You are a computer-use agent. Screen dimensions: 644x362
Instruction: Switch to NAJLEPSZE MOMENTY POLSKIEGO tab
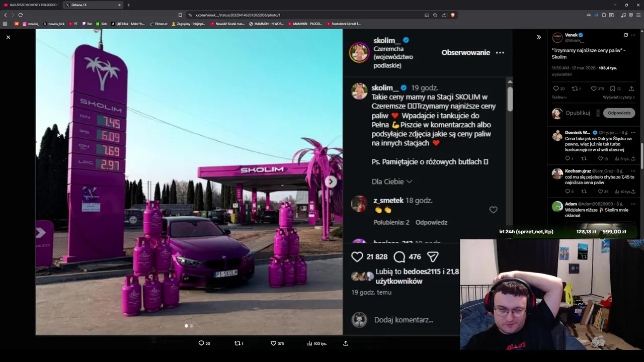31,5
